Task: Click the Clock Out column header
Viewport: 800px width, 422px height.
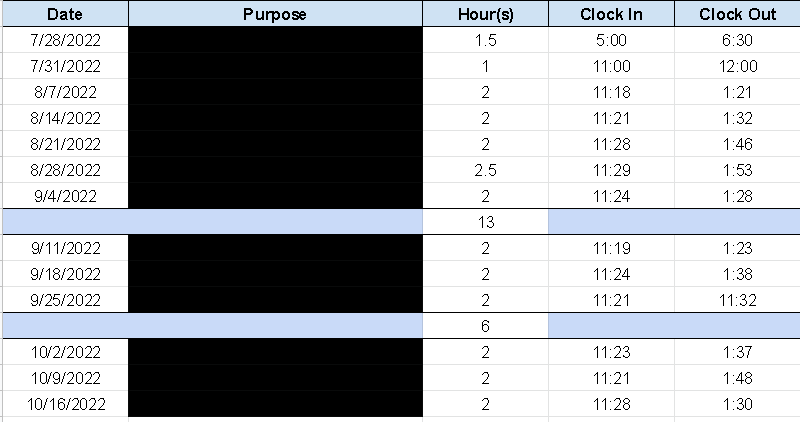Action: point(737,14)
